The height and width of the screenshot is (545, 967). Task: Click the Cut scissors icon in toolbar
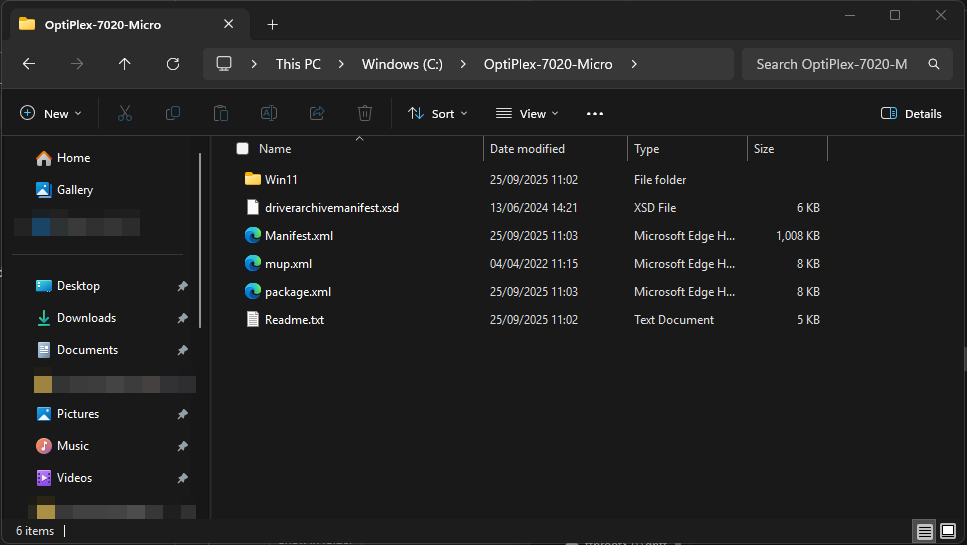click(x=125, y=114)
